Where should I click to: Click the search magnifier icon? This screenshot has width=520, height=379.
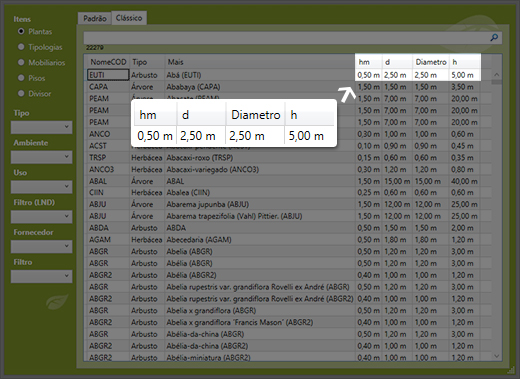coord(494,38)
